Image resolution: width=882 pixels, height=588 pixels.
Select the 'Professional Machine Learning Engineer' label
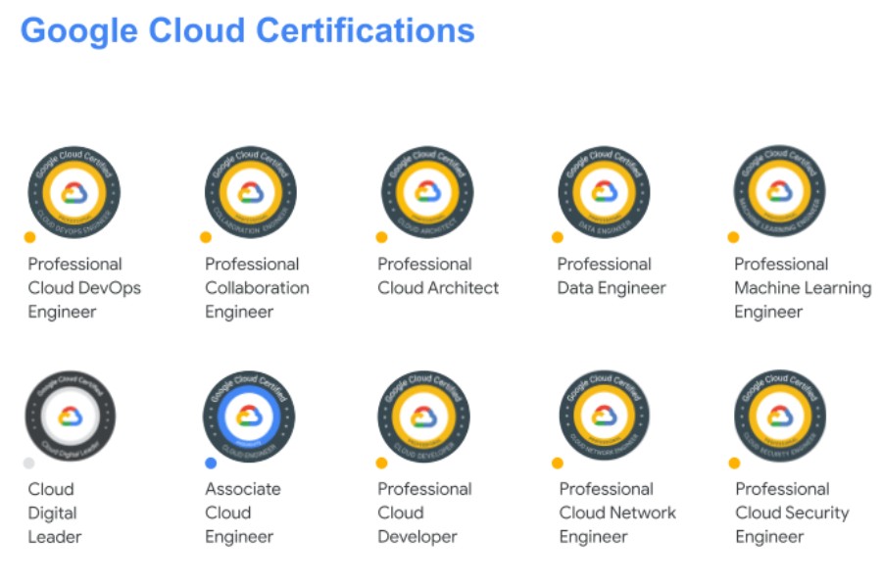(x=803, y=287)
